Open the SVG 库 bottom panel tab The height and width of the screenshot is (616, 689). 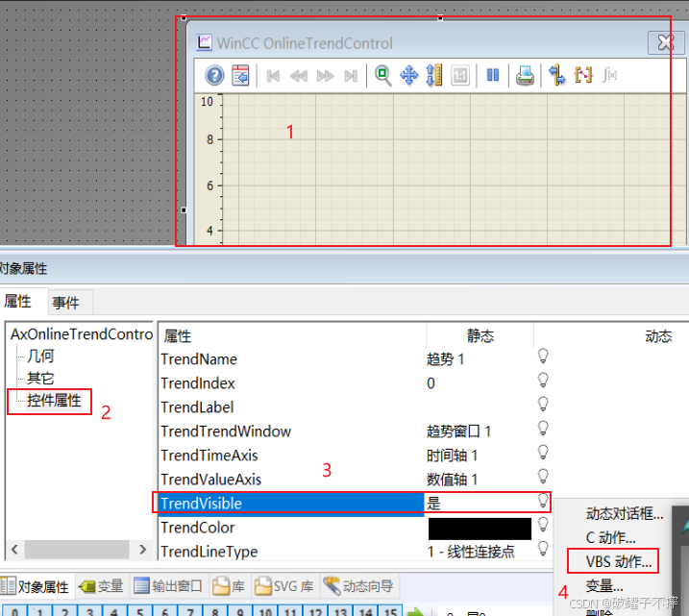point(283,586)
